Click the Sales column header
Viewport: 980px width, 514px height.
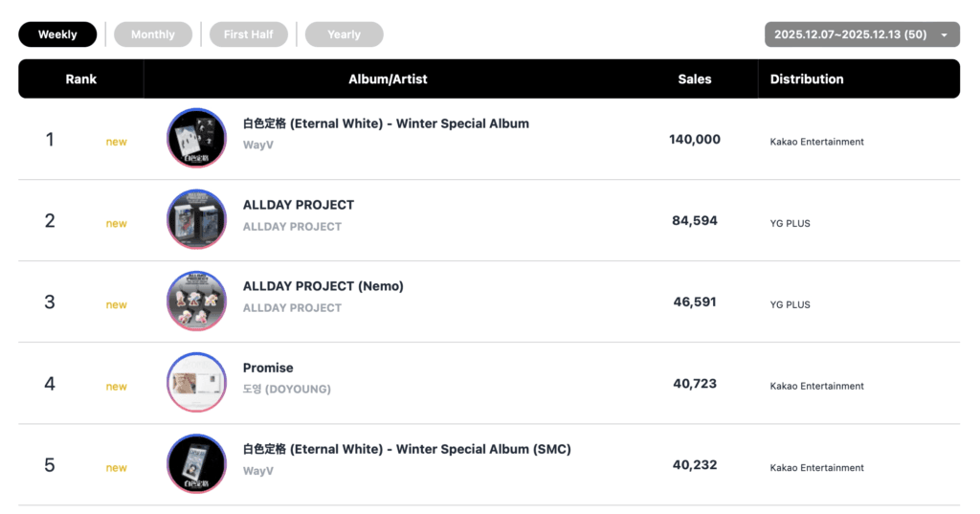[695, 79]
